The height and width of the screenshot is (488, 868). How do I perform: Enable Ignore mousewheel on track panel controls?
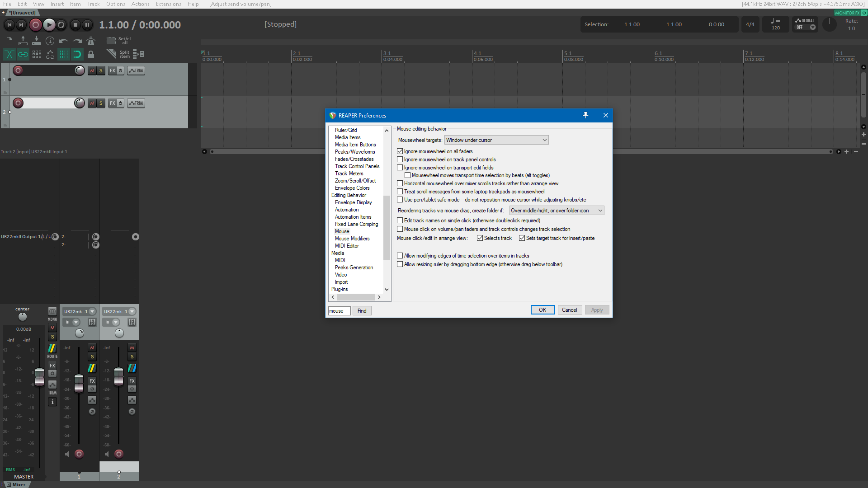pyautogui.click(x=400, y=160)
